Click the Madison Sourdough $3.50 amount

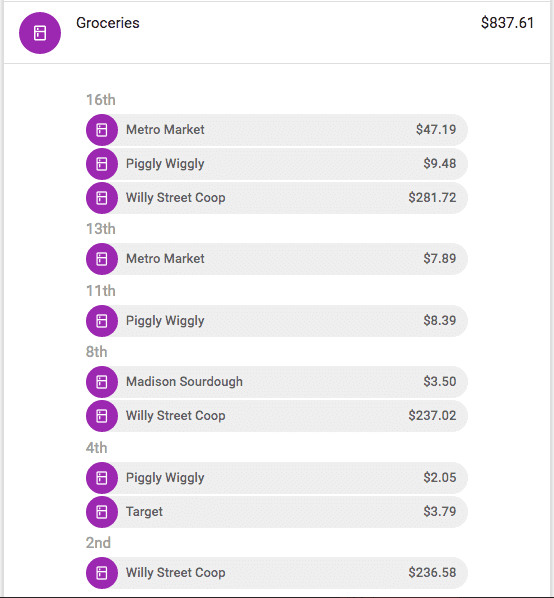[440, 381]
